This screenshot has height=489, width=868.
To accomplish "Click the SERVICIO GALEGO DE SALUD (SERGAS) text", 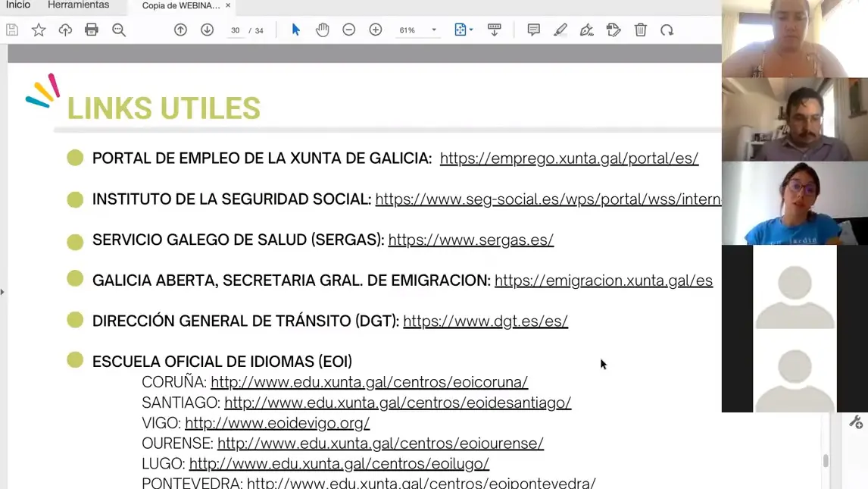I will [x=238, y=240].
